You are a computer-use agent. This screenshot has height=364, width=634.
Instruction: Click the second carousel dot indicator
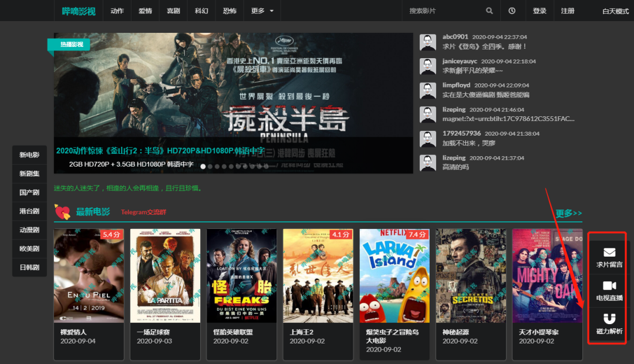pos(210,166)
